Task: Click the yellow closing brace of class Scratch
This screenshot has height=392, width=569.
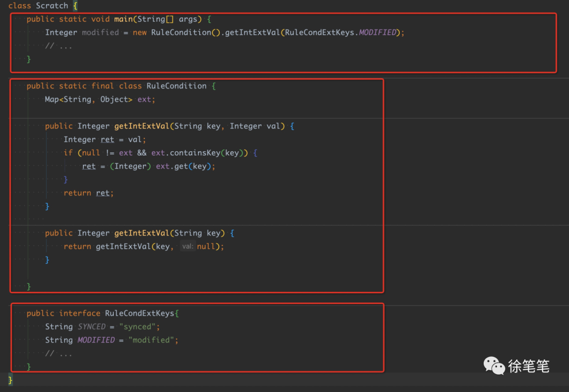Action: coord(10,380)
